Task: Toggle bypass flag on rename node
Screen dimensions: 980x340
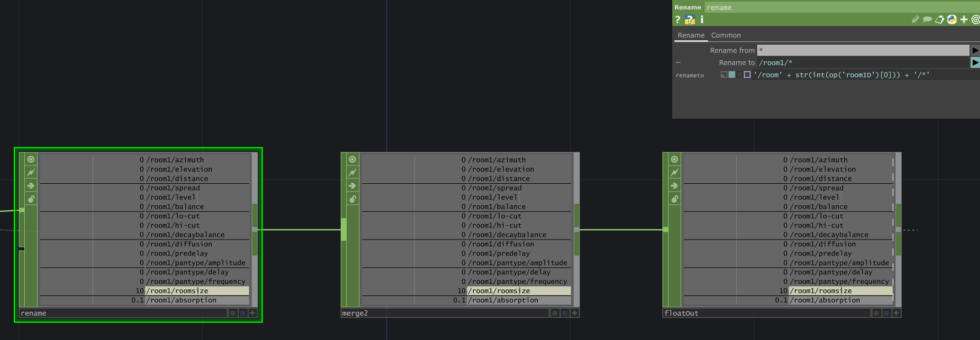Action: [31, 172]
